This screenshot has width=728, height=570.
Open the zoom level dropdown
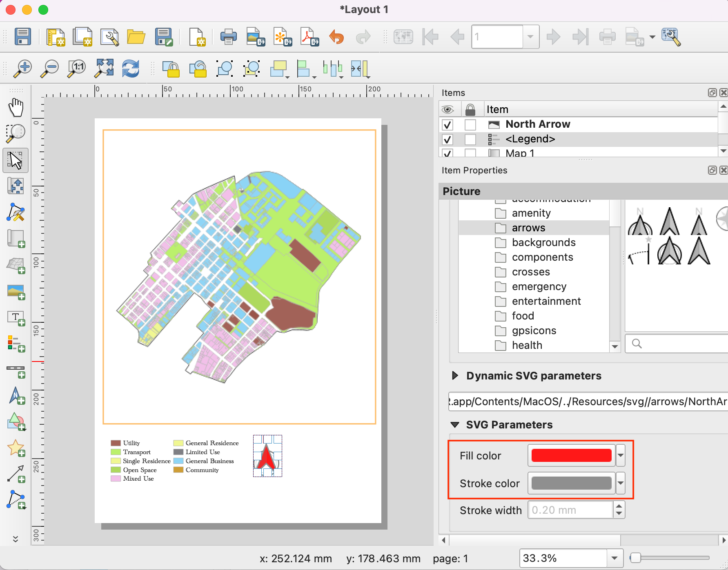[x=614, y=558]
